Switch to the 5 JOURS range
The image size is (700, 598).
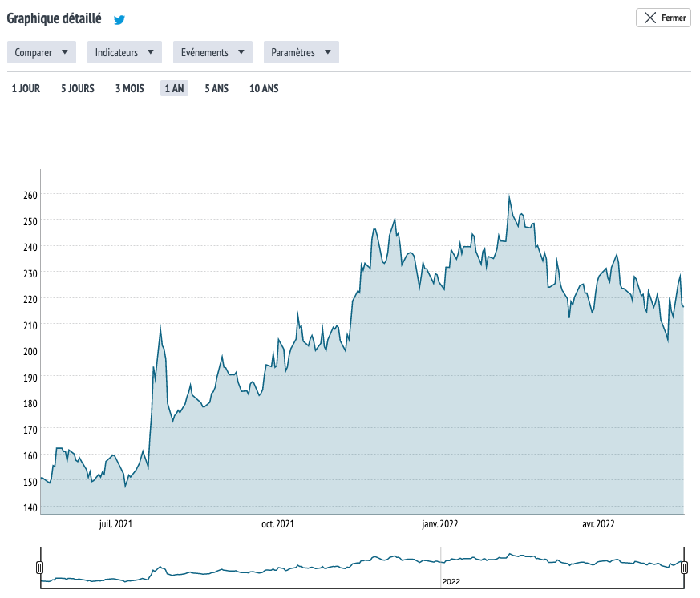tap(78, 88)
